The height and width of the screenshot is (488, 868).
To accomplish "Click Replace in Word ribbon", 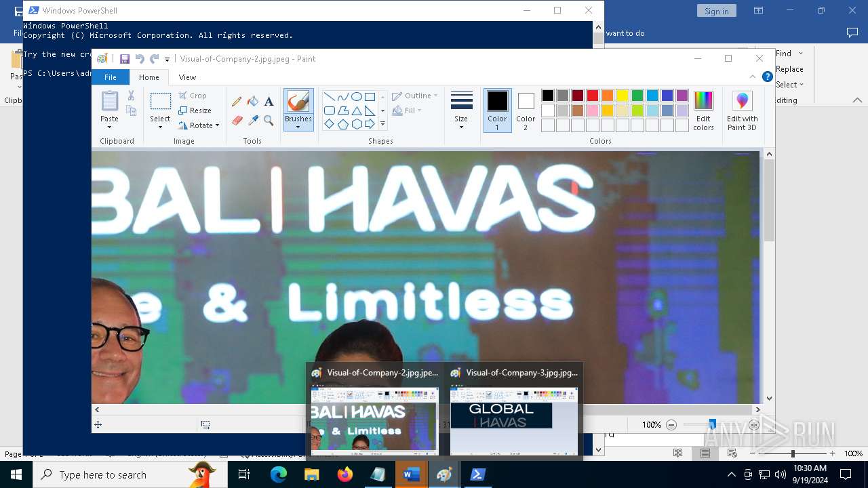I will [x=789, y=69].
